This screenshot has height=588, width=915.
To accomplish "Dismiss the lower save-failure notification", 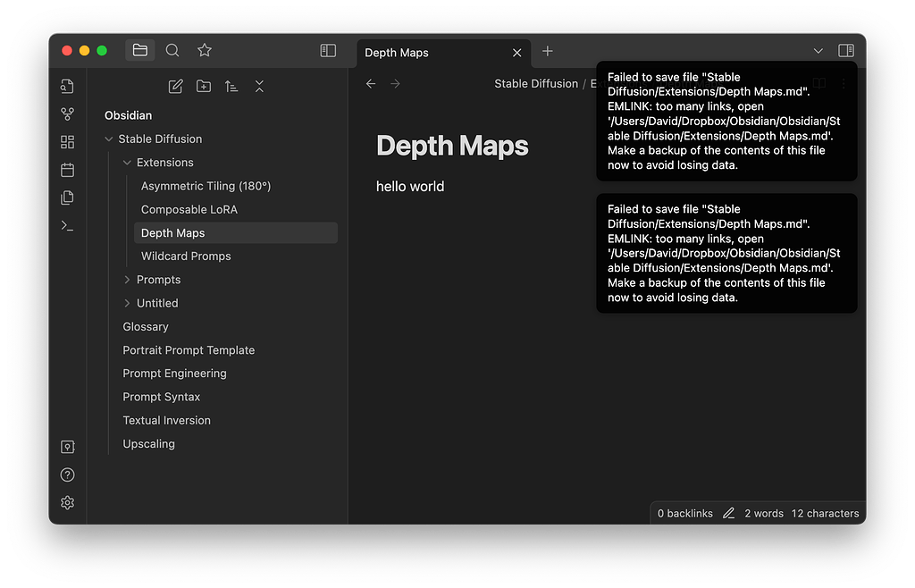I will [726, 253].
